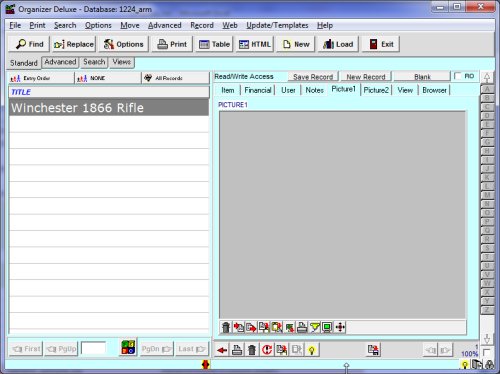500x374 pixels.
Task: Load a database with Load button
Action: point(338,44)
